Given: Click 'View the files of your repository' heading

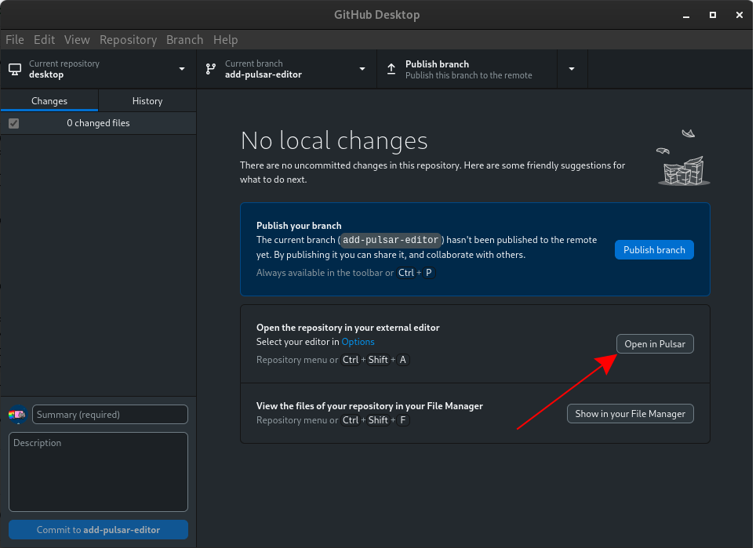Looking at the screenshot, I should coord(370,406).
